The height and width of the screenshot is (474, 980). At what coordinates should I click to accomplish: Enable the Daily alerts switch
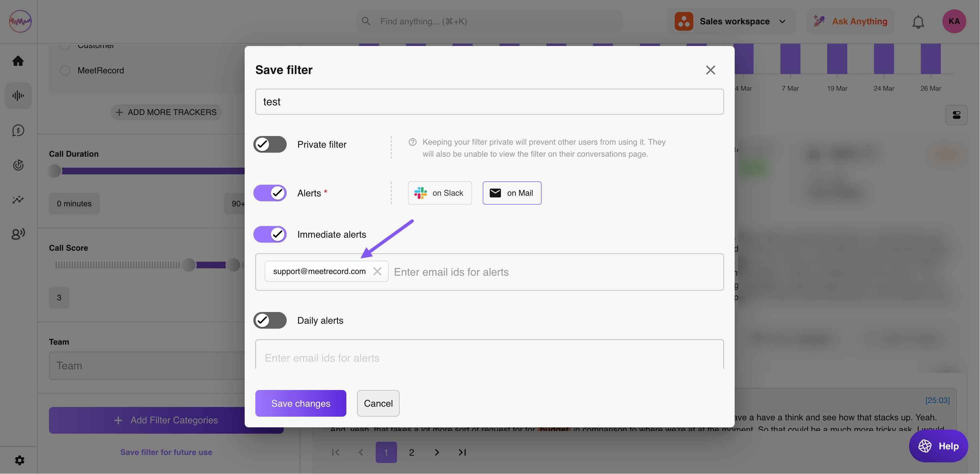coord(270,320)
